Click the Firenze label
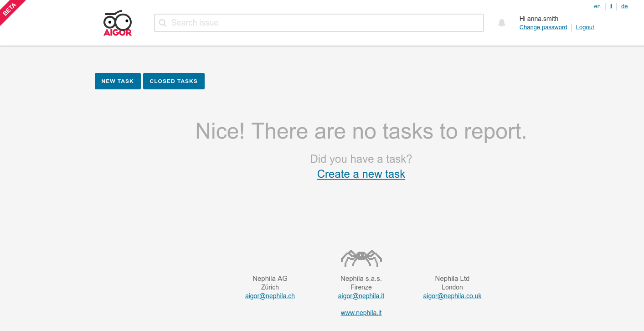Viewport: 644px width, 331px height. click(x=361, y=287)
